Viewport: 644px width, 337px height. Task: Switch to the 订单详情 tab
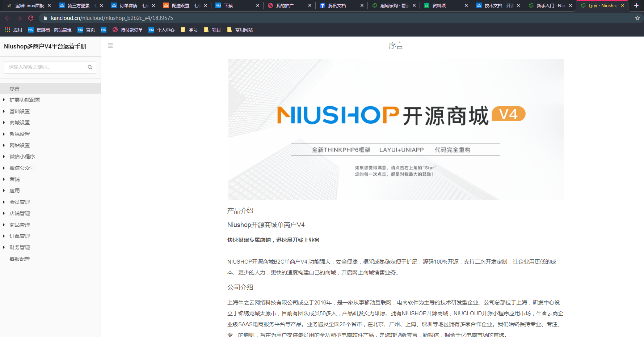coord(133,5)
